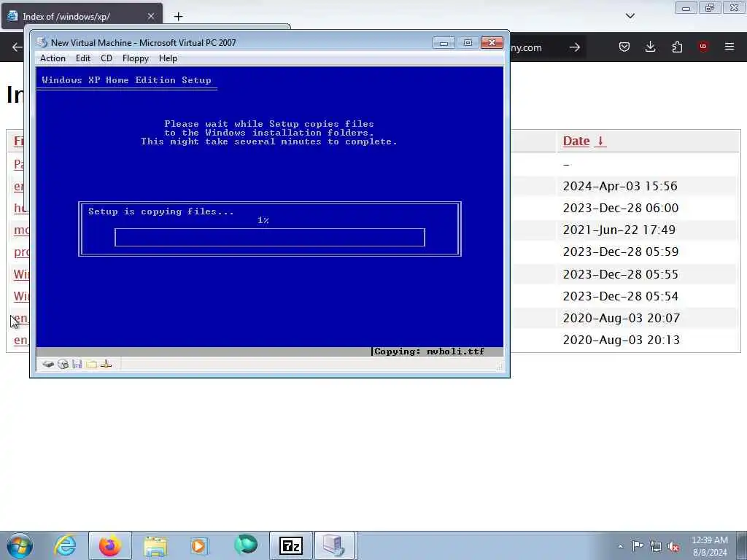Click the setup copying files progress bar
747x560 pixels.
[270, 238]
